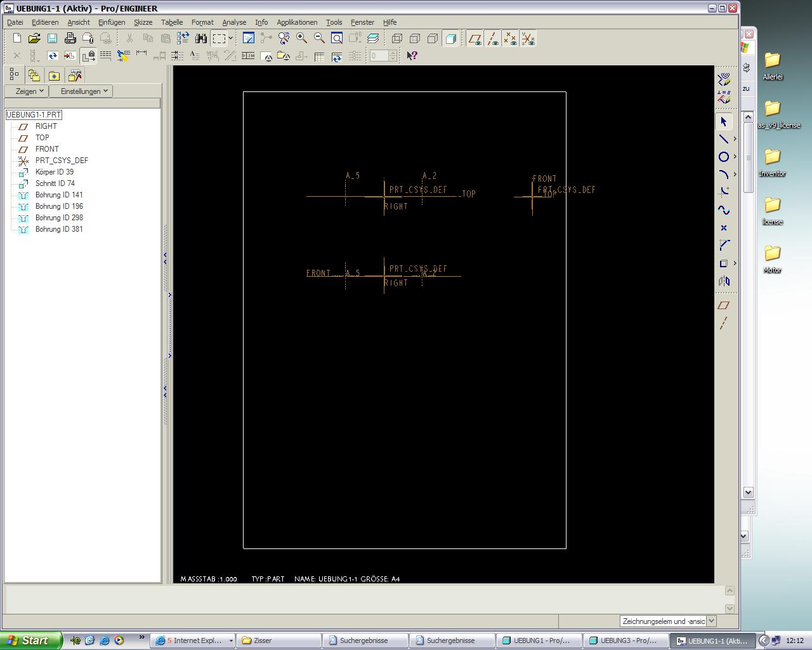Switch to the folder browser tab
Screen dimensions: 812x650
34,76
